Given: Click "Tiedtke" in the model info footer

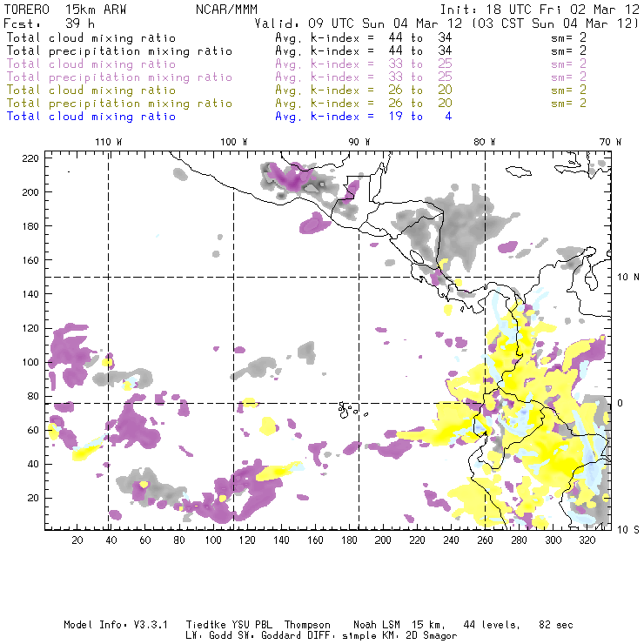Looking at the screenshot, I should [206, 625].
